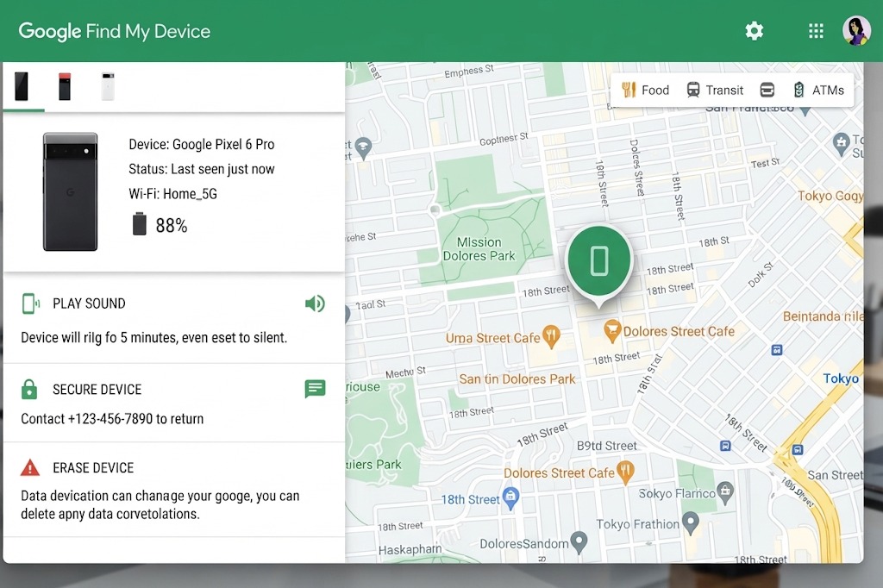This screenshot has height=588, width=883.
Task: Open the Google apps grid
Action: click(816, 31)
